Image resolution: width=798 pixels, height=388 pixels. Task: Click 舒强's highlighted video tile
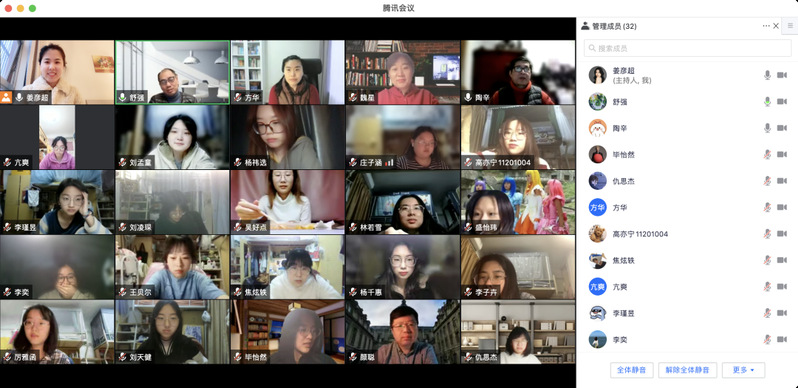pos(173,72)
